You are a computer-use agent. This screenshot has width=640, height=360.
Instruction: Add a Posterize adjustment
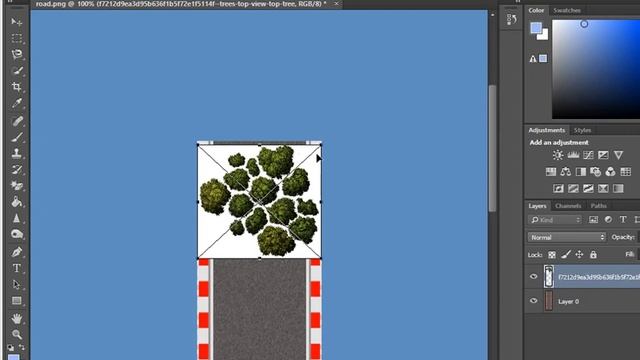(x=573, y=189)
